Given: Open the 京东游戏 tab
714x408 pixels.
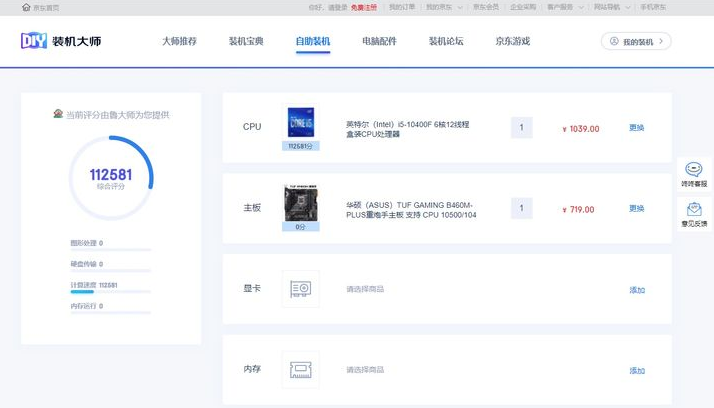Looking at the screenshot, I should (x=513, y=41).
